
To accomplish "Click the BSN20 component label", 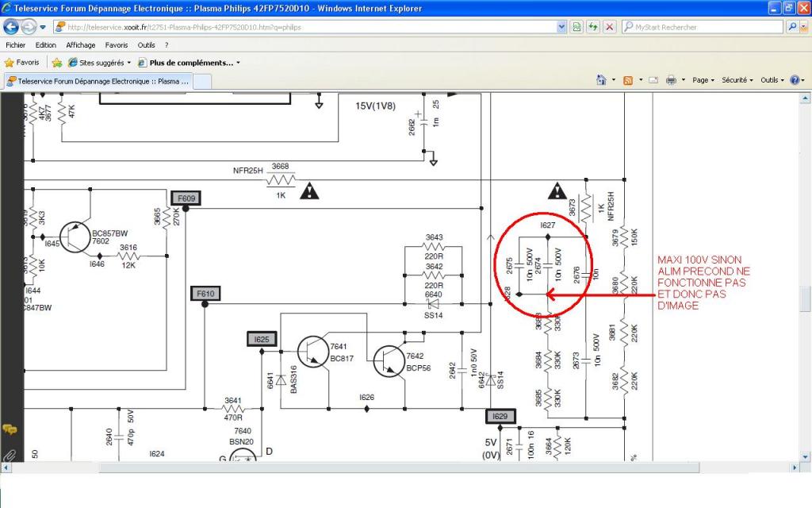I will pyautogui.click(x=241, y=441).
